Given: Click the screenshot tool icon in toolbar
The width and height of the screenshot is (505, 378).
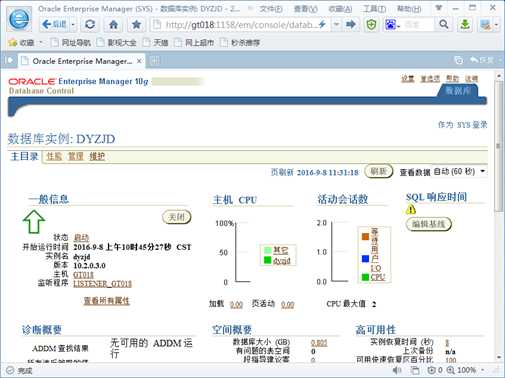Looking at the screenshot, I should (486, 25).
